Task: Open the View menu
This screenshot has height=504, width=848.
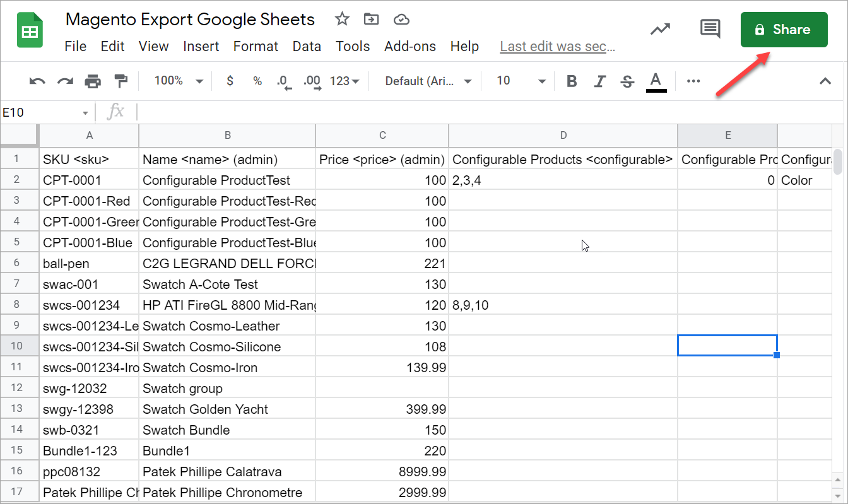Action: (x=153, y=46)
